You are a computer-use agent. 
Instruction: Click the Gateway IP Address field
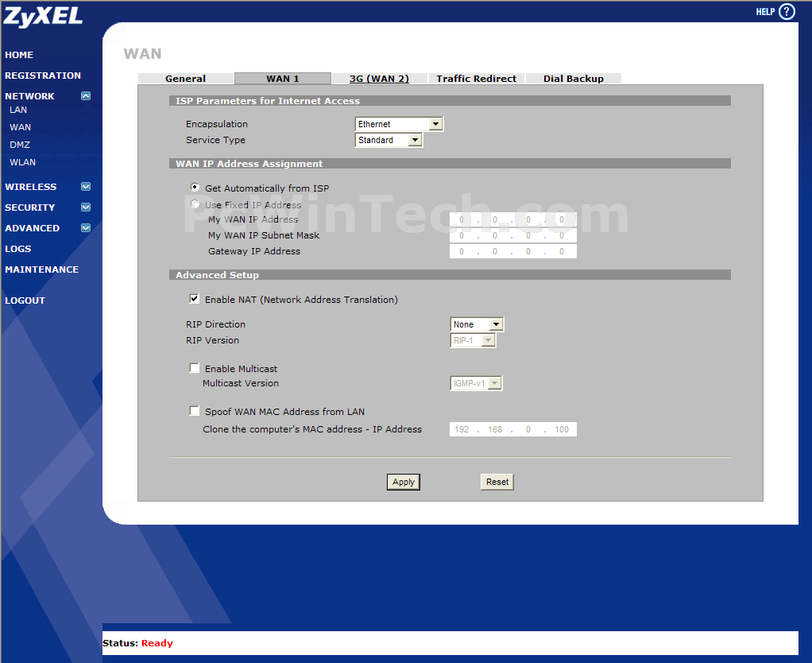coord(512,252)
